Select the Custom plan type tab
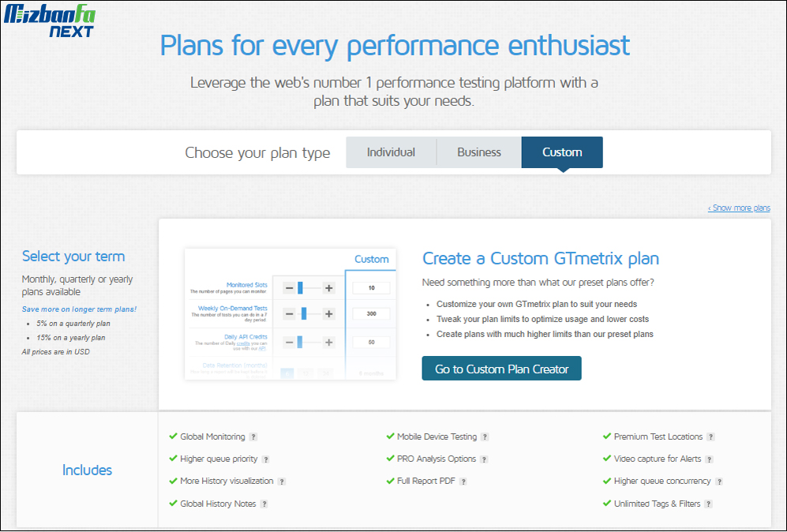Screen dimensions: 787x532 coord(562,152)
